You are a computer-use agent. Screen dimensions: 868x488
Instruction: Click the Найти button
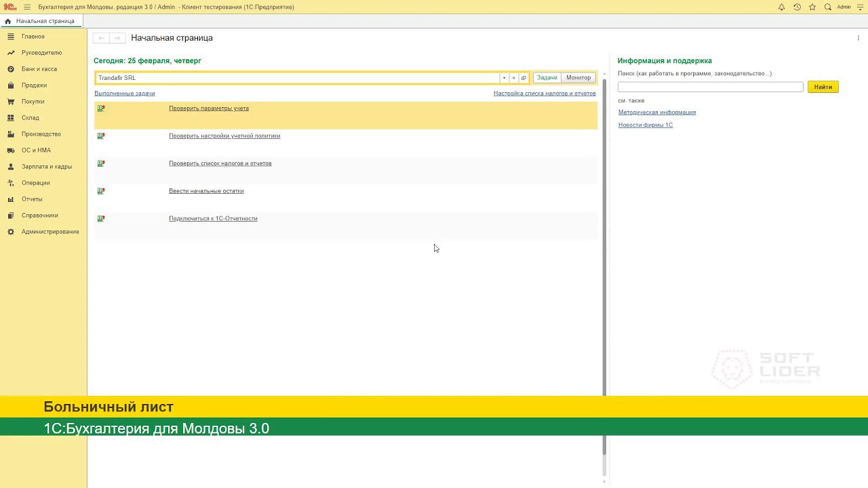[823, 87]
